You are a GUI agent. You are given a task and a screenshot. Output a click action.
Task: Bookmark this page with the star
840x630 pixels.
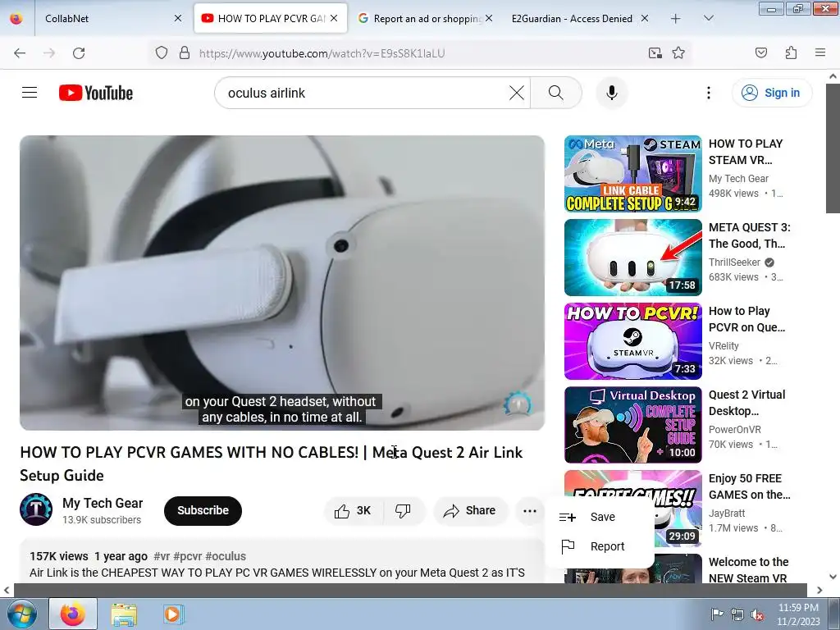click(x=678, y=53)
